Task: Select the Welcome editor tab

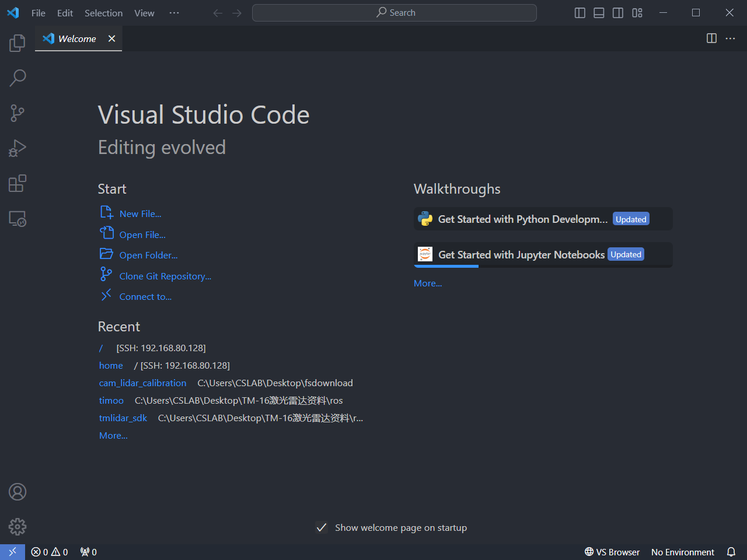Action: click(x=78, y=38)
